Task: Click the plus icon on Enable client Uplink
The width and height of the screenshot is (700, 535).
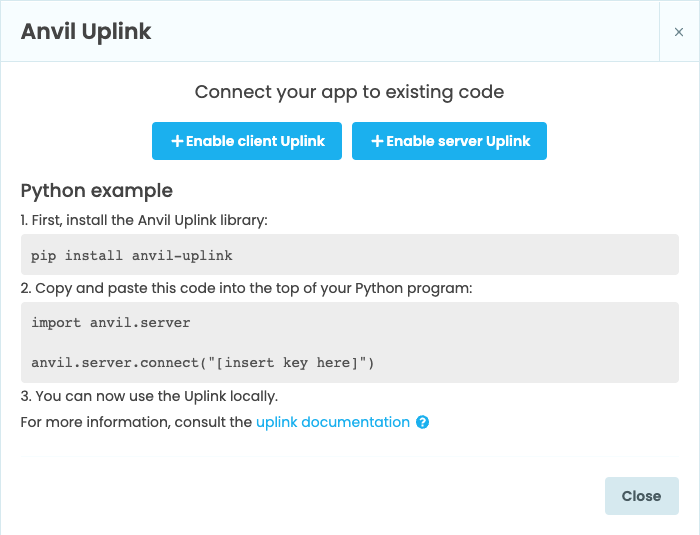Action: (177, 142)
